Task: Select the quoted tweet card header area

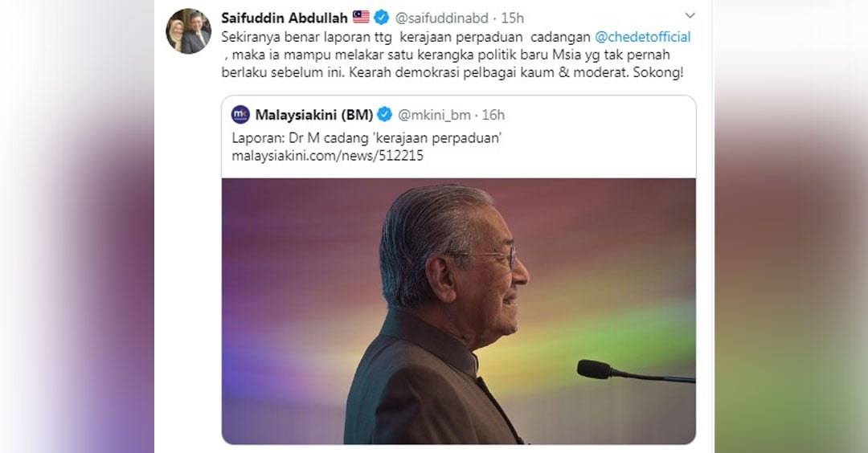Action: (x=459, y=115)
